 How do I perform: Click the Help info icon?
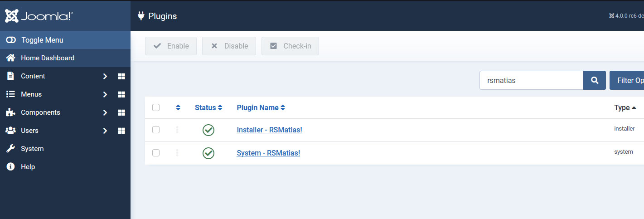coord(10,167)
